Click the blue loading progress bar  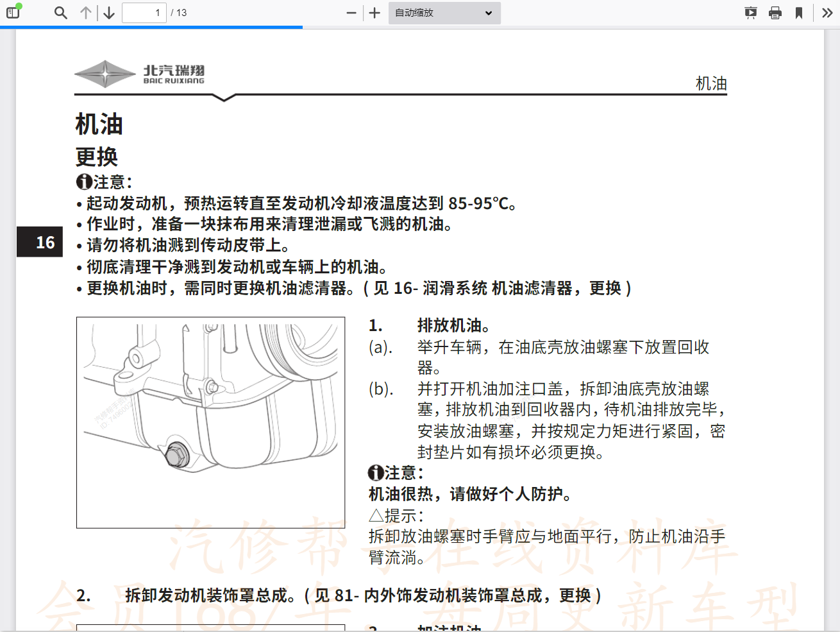pos(151,27)
